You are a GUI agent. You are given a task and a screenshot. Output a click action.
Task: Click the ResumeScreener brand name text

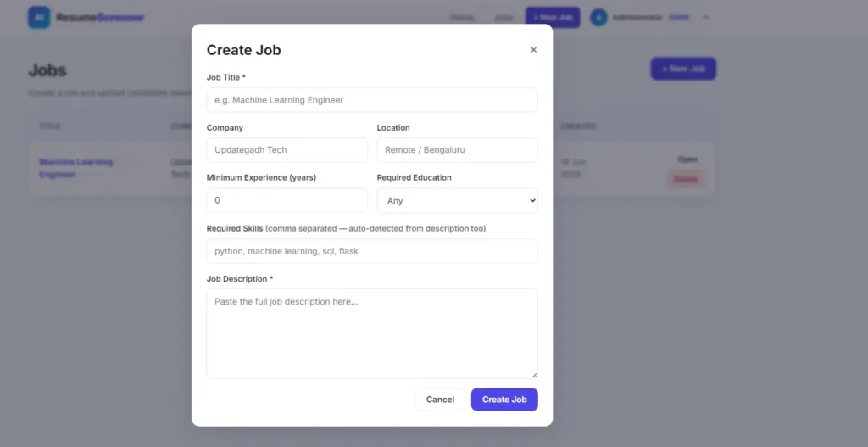pos(100,18)
